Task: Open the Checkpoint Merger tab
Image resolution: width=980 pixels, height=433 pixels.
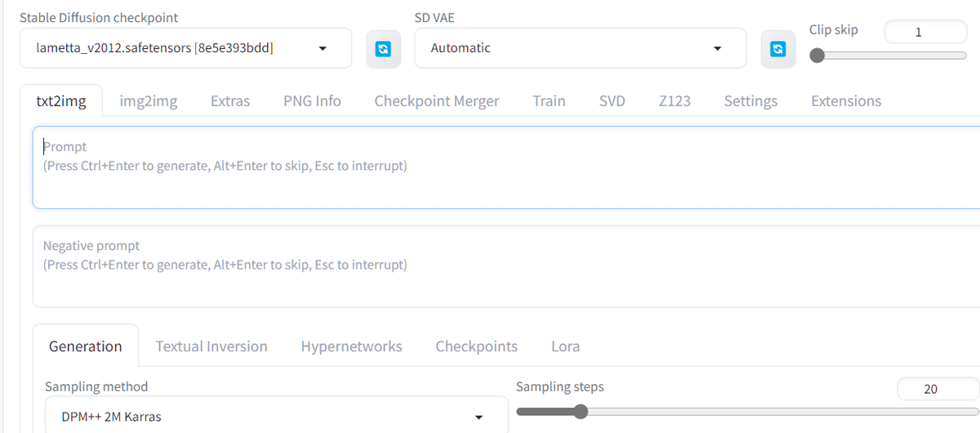Action: coord(437,100)
